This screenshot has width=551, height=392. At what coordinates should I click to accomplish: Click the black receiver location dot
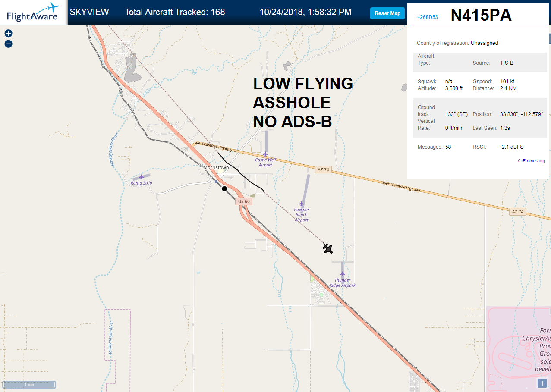(x=224, y=188)
